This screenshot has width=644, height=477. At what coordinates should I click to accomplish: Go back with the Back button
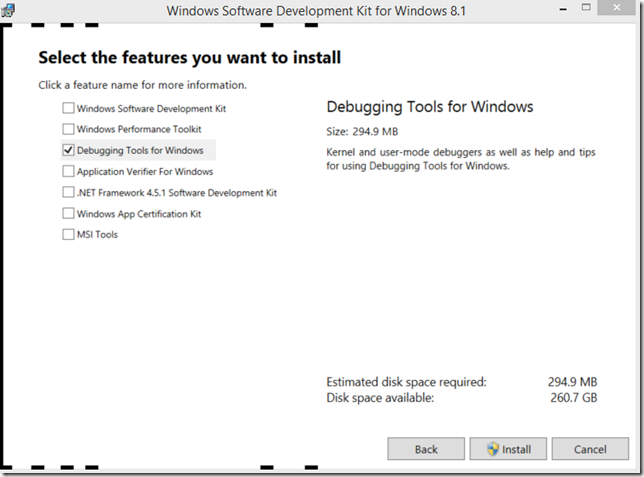(426, 449)
